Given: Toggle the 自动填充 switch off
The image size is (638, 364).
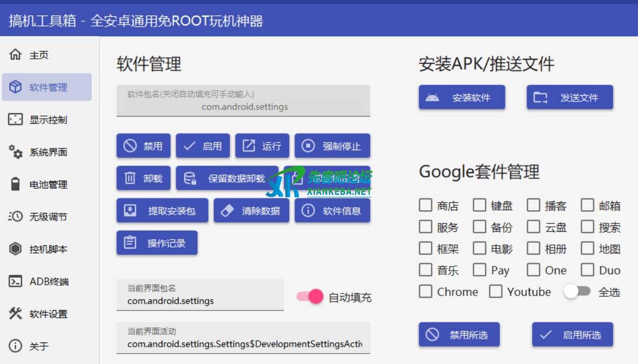Looking at the screenshot, I should 310,297.
